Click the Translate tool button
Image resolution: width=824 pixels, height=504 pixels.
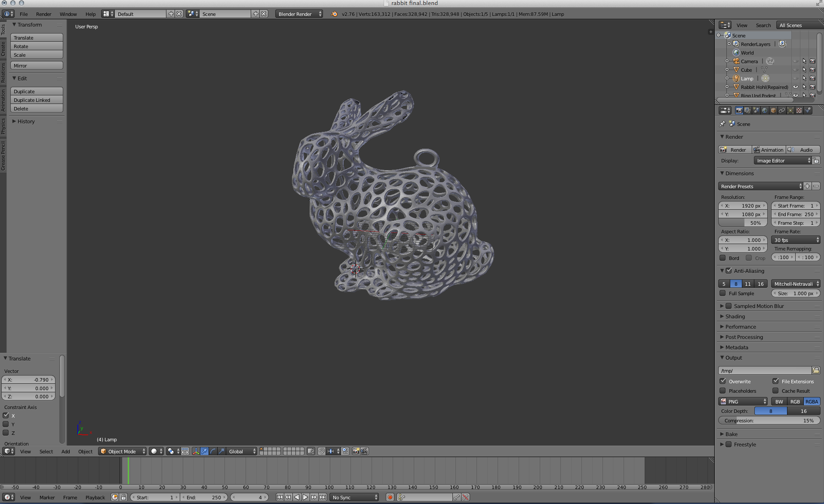[37, 37]
